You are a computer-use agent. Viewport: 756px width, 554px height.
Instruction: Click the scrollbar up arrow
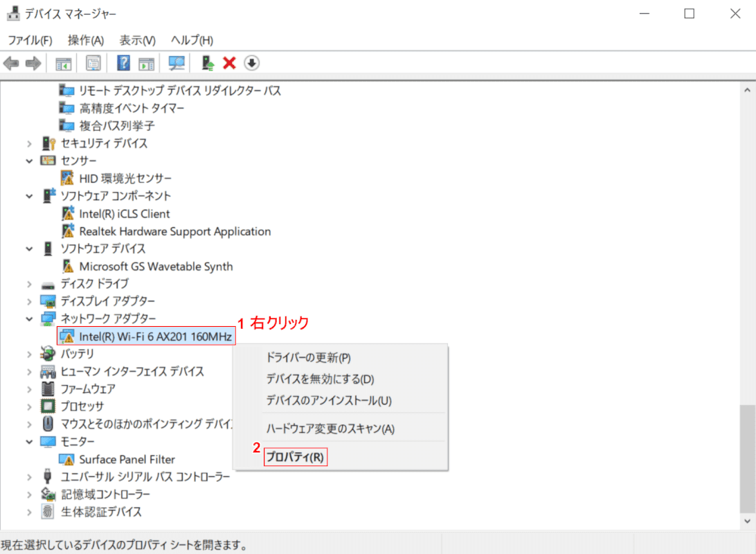747,90
